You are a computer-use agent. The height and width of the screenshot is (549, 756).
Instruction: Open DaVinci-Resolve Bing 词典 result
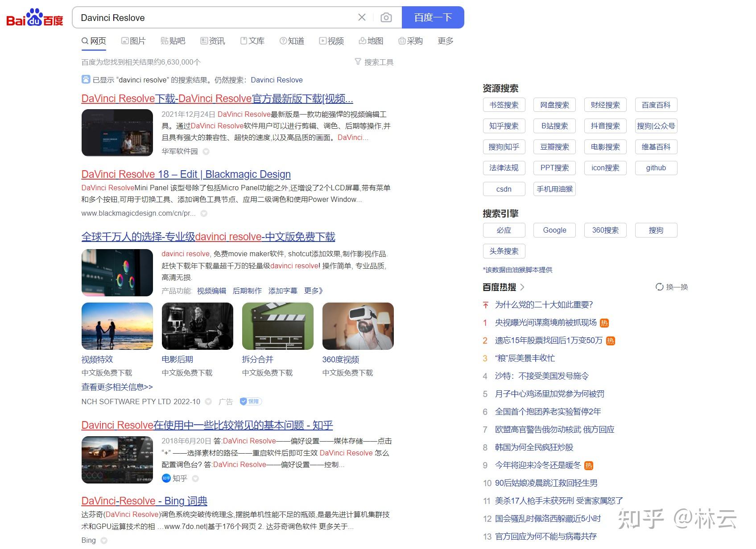(x=144, y=501)
